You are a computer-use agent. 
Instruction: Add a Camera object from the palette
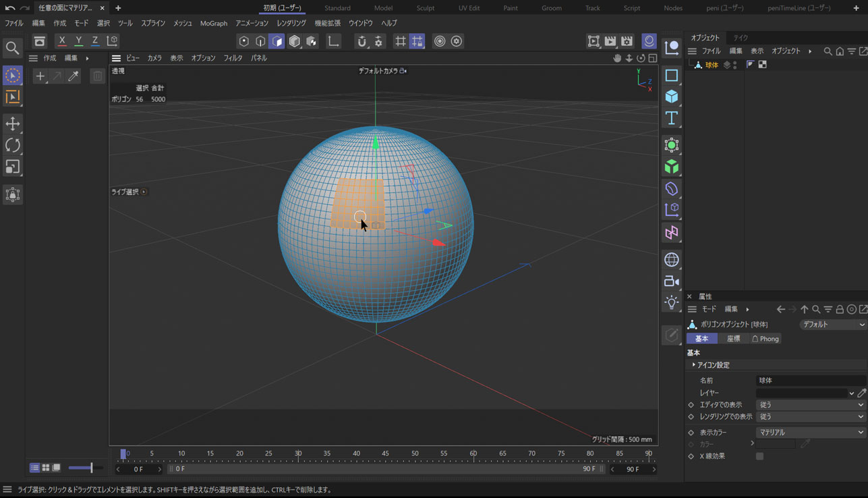tap(671, 281)
